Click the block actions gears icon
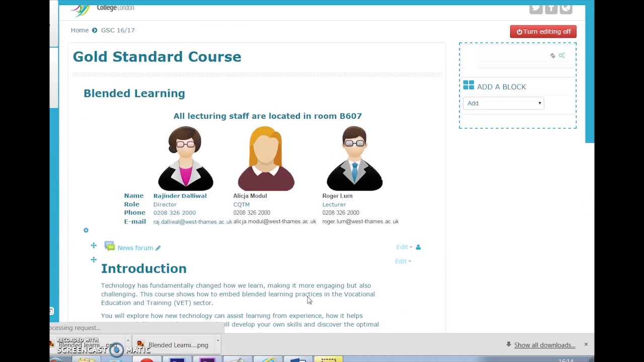This screenshot has width=644, height=362. [x=562, y=55]
